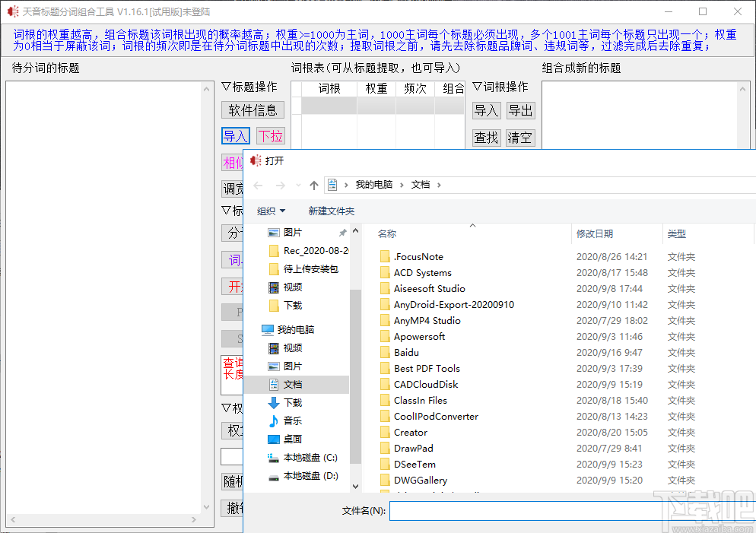The height and width of the screenshot is (533, 756).
Task: Click the folder icon beside Creator
Action: click(385, 432)
